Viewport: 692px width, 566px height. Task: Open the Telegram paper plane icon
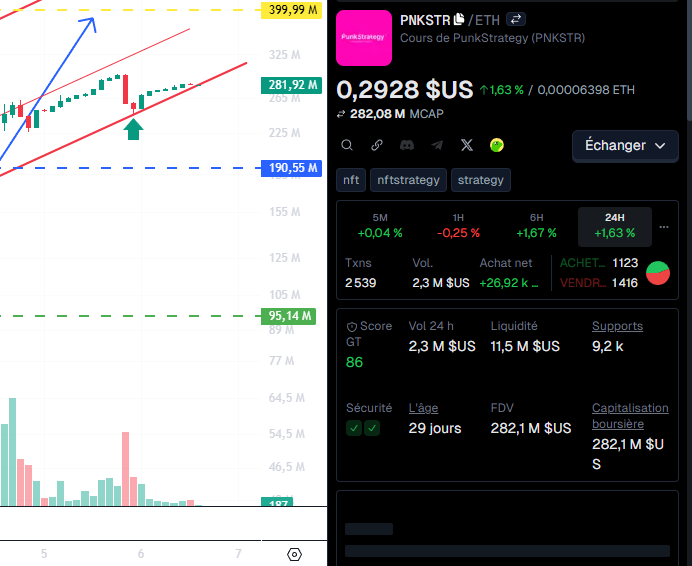click(437, 145)
